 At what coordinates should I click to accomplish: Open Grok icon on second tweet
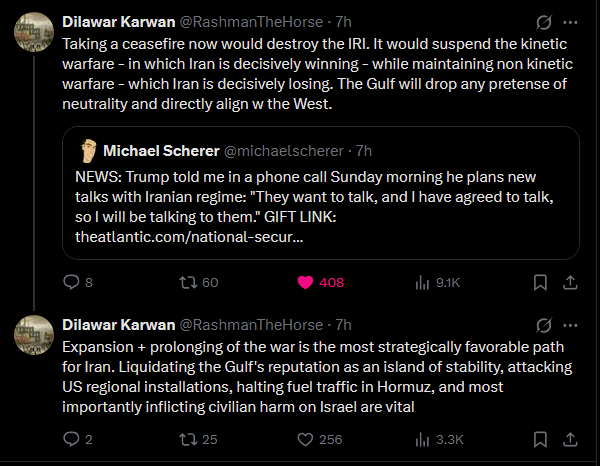pyautogui.click(x=545, y=325)
